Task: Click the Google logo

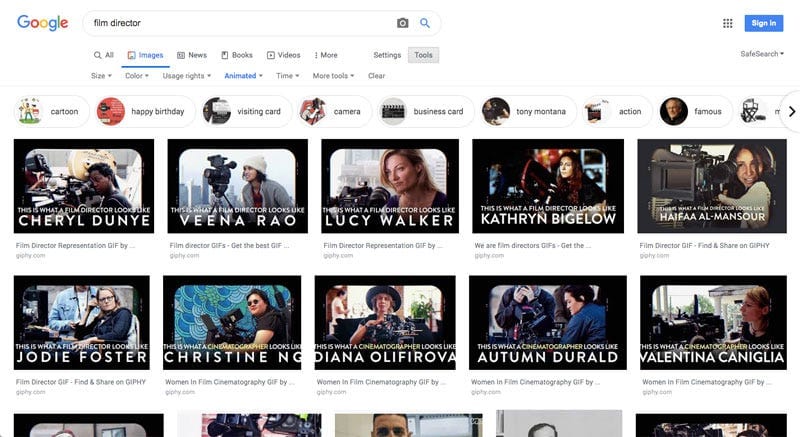Action: 42,23
